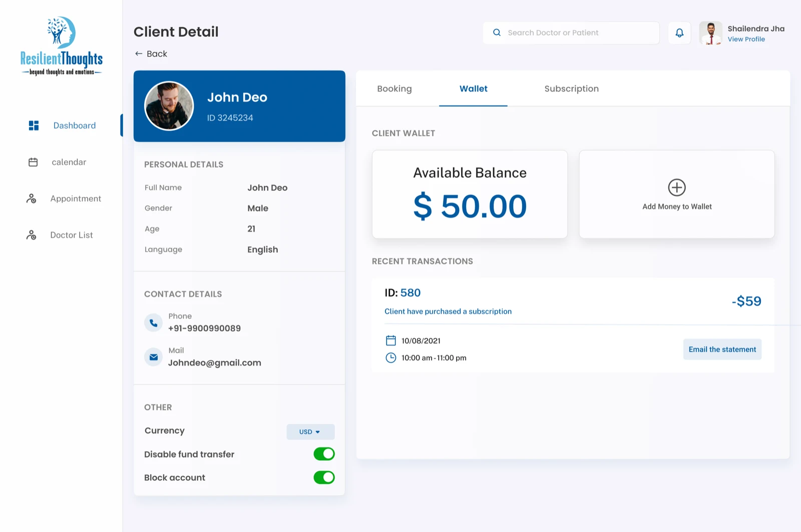Select the Wallet tab

473,89
